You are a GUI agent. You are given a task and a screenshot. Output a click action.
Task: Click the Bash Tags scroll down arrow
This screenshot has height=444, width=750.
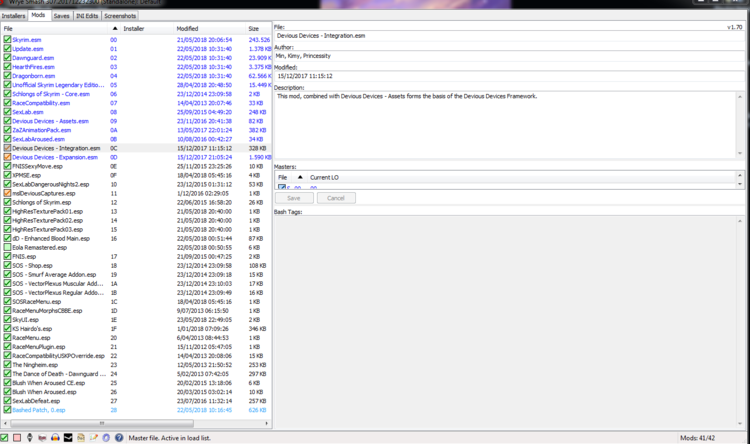tap(740, 423)
